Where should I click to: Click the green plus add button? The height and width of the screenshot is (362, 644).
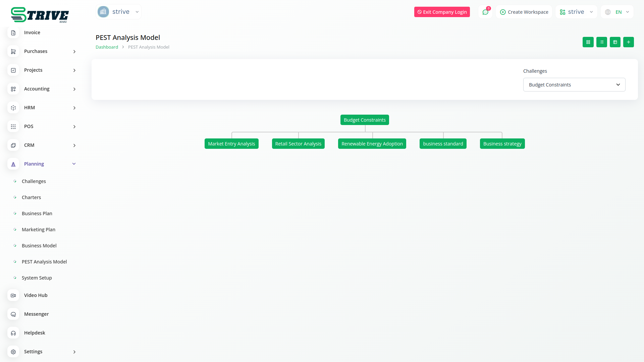(628, 42)
